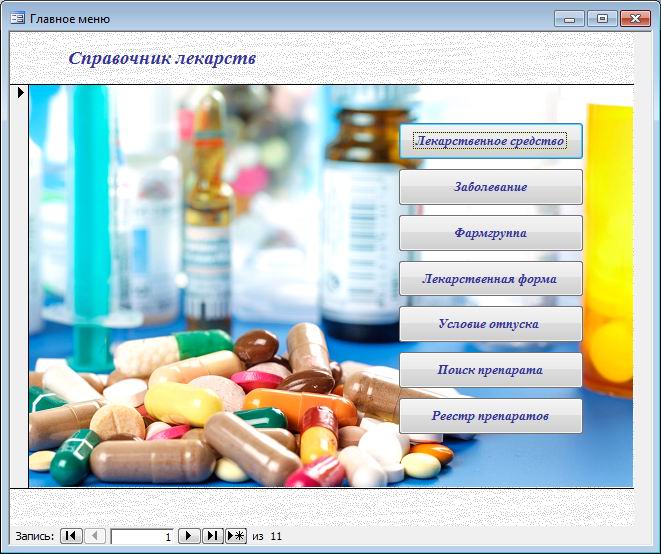Click the Условие отпуска button
Screen dimensions: 661x554
pyautogui.click(x=491, y=324)
